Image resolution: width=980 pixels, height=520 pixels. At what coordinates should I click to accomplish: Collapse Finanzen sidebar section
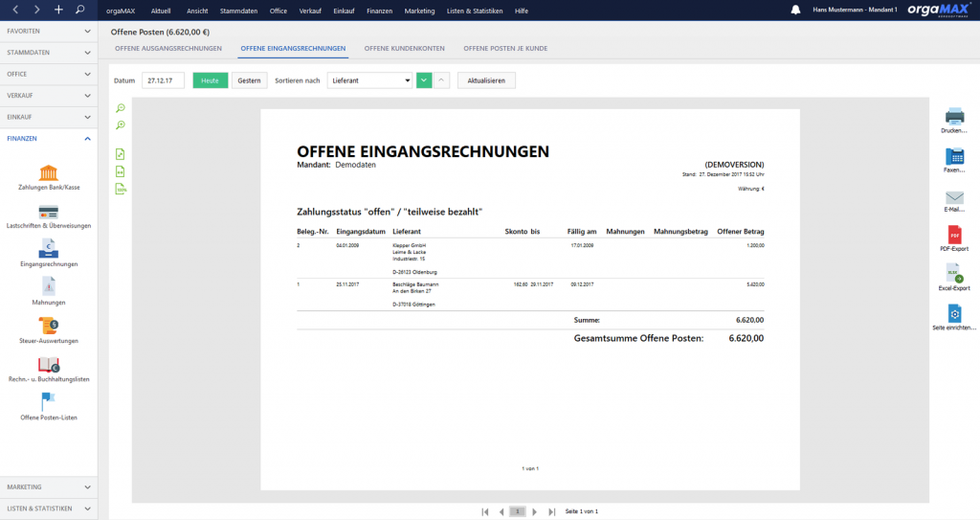click(x=49, y=138)
